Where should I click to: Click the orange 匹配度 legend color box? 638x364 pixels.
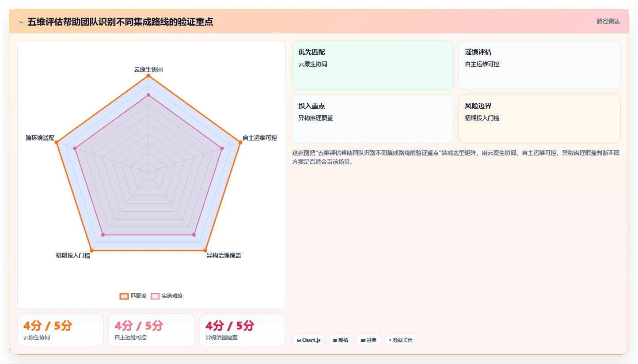pyautogui.click(x=124, y=296)
